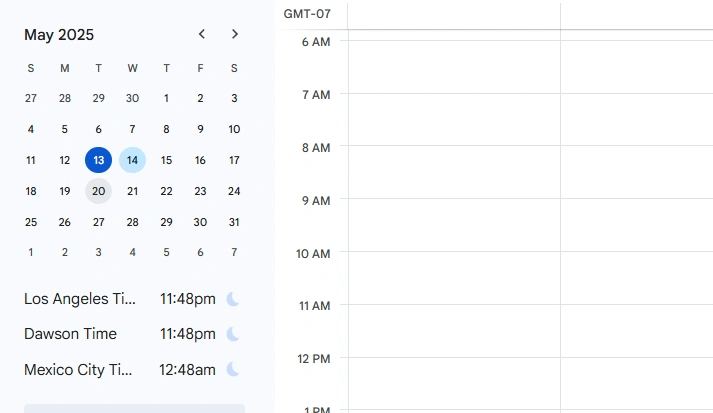Image resolution: width=713 pixels, height=413 pixels.
Task: Go to next month in mini calendar
Action: click(x=235, y=34)
